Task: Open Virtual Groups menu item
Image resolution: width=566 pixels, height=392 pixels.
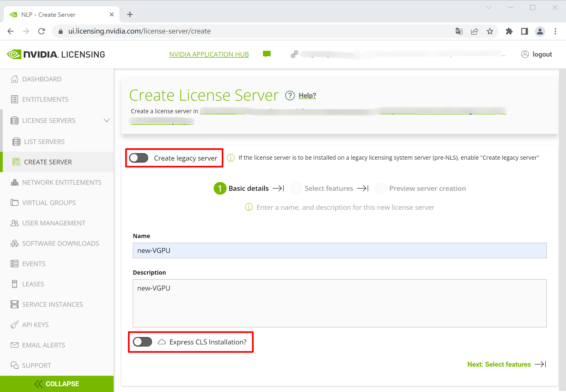Action: 57,203
